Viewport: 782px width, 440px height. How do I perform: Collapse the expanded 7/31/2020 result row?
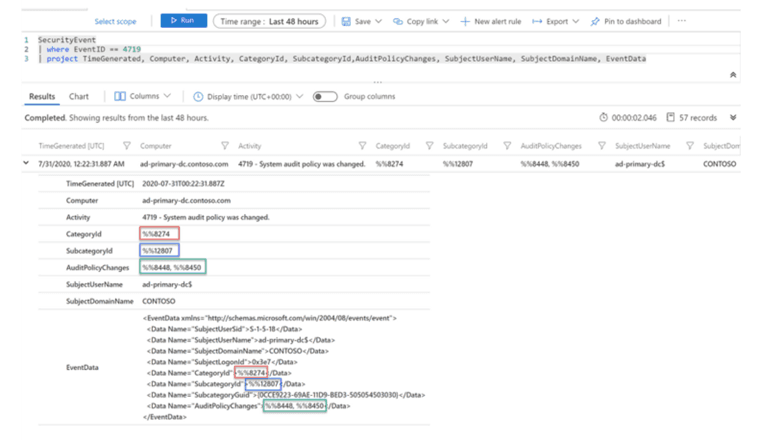(x=26, y=163)
